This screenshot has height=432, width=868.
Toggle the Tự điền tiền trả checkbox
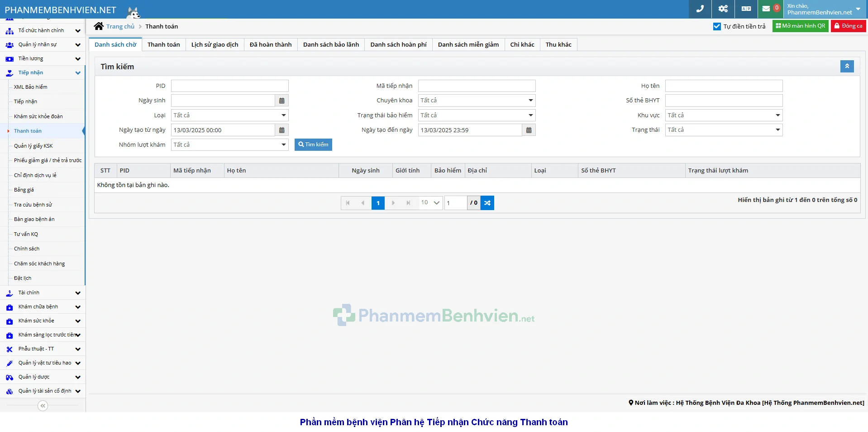717,26
